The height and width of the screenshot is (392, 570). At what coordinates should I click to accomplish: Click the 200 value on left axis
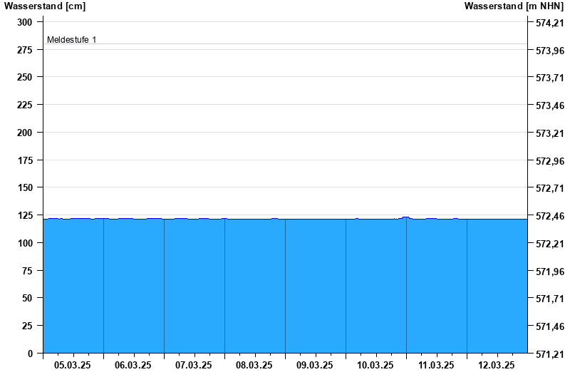coord(25,133)
